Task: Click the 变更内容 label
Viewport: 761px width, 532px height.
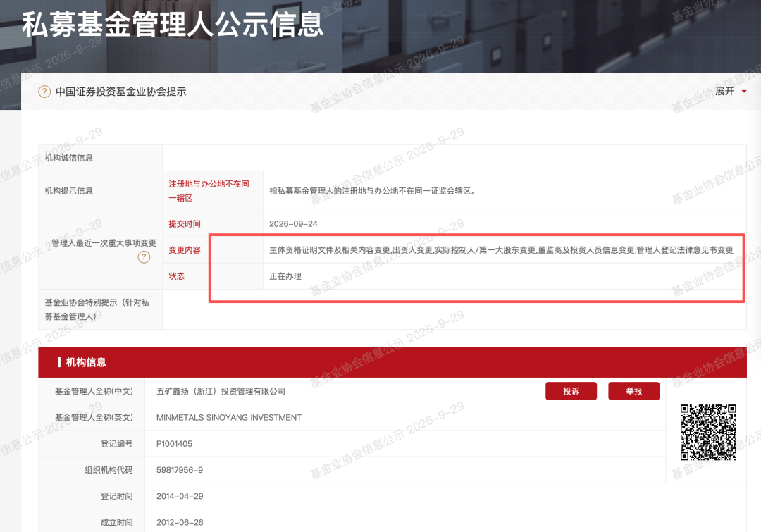Action: (x=185, y=250)
